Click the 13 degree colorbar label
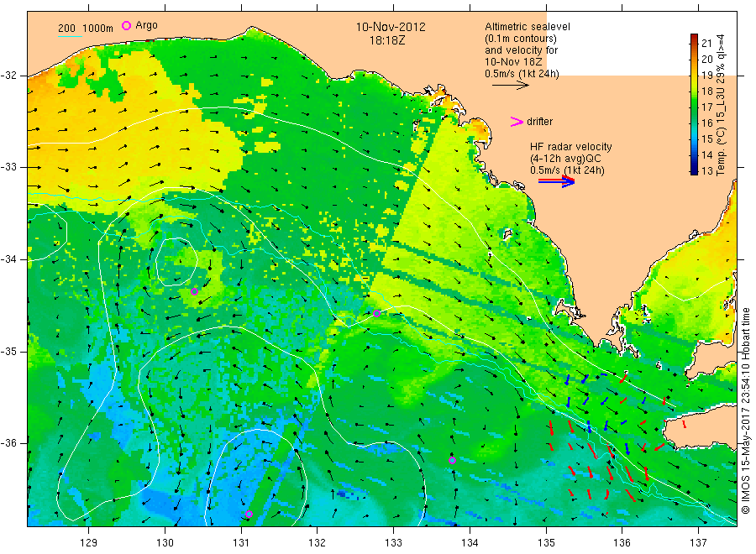756x554 pixels. pos(706,170)
